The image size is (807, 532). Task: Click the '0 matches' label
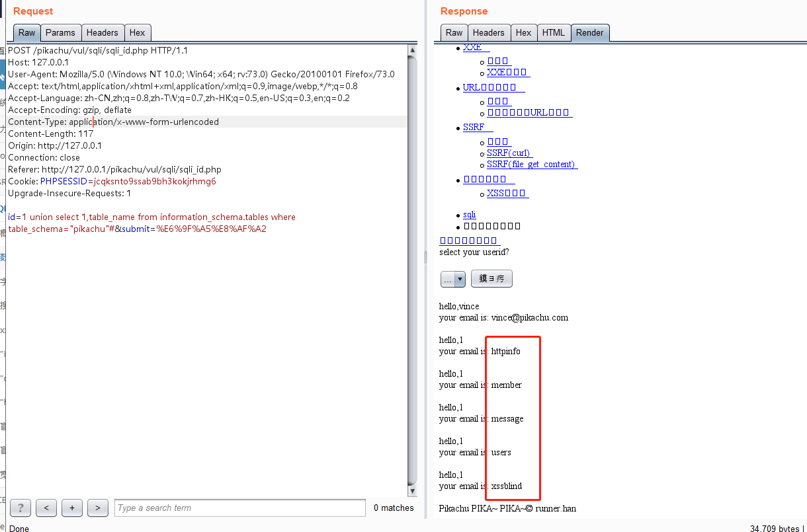pyautogui.click(x=394, y=508)
